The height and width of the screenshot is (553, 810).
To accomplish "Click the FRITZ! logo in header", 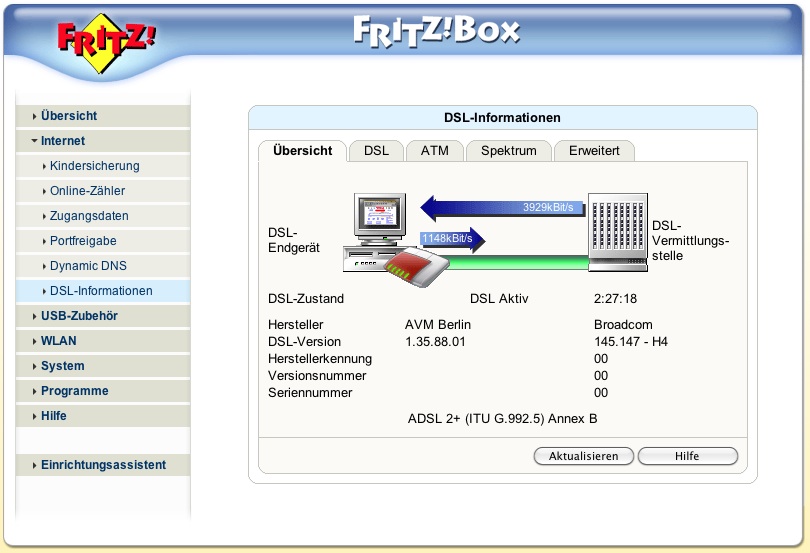I will [x=106, y=42].
